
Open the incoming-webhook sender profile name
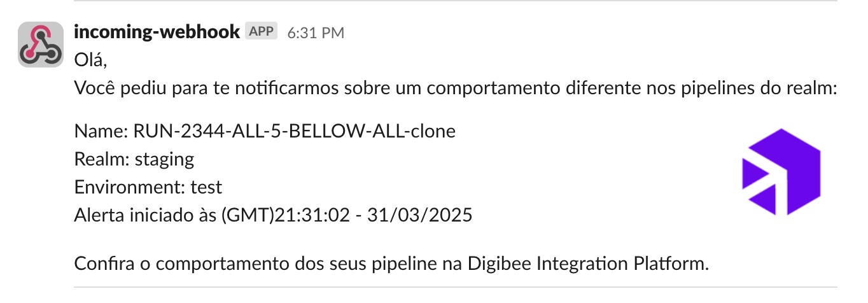pos(157,31)
